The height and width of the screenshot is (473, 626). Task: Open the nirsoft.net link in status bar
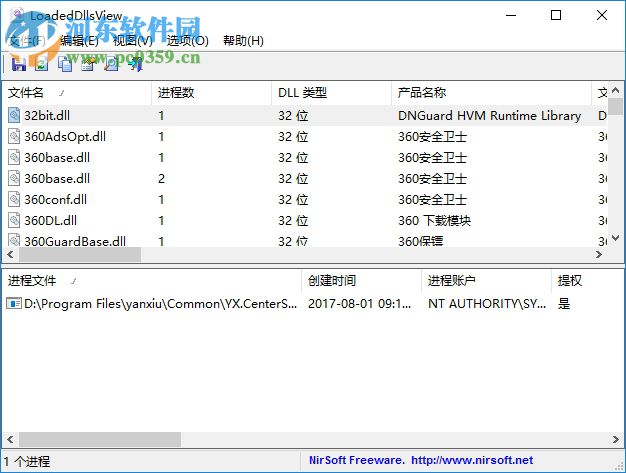pyautogui.click(x=472, y=460)
